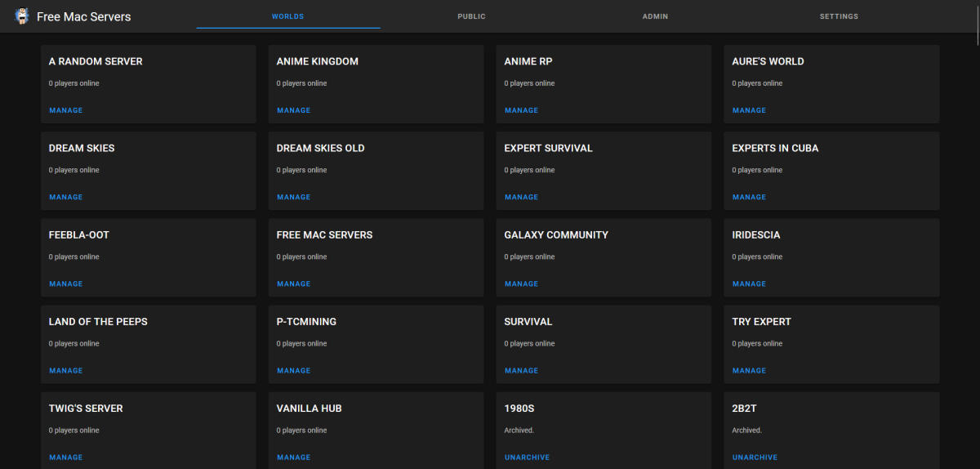Click the Free Mac Servers title text
The height and width of the screenshot is (469, 980).
[83, 16]
